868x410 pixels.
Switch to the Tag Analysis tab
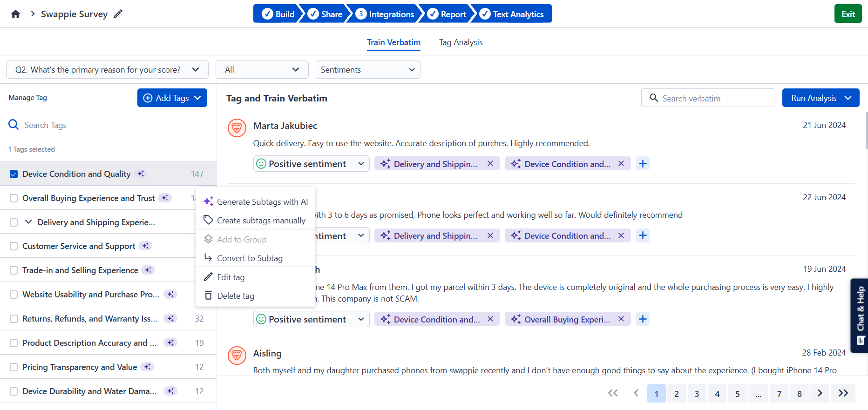(x=461, y=42)
